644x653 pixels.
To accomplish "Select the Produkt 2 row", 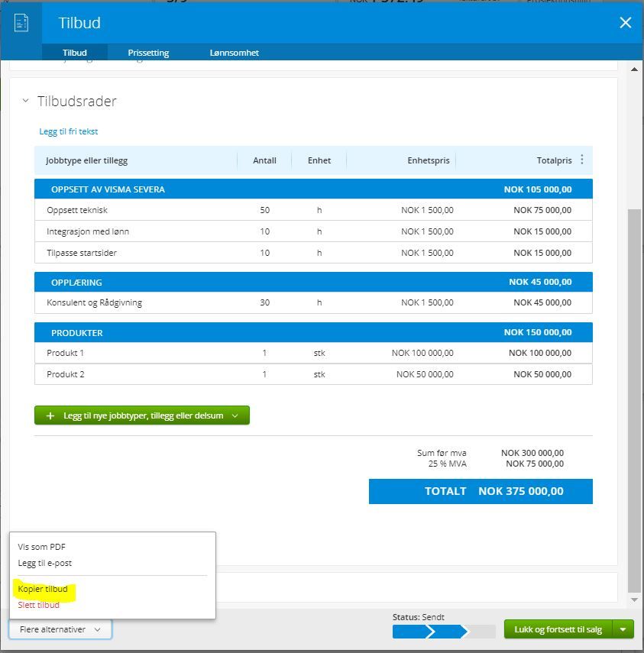I will point(313,374).
